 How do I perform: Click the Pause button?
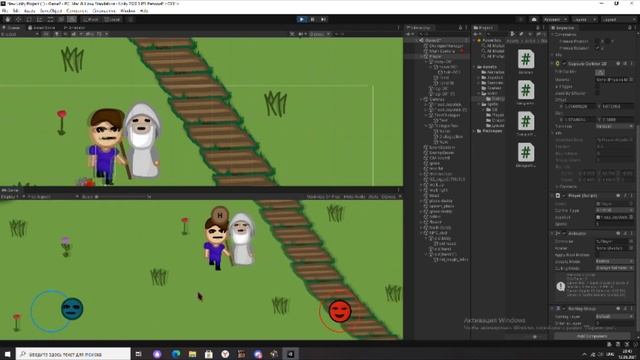click(x=313, y=19)
